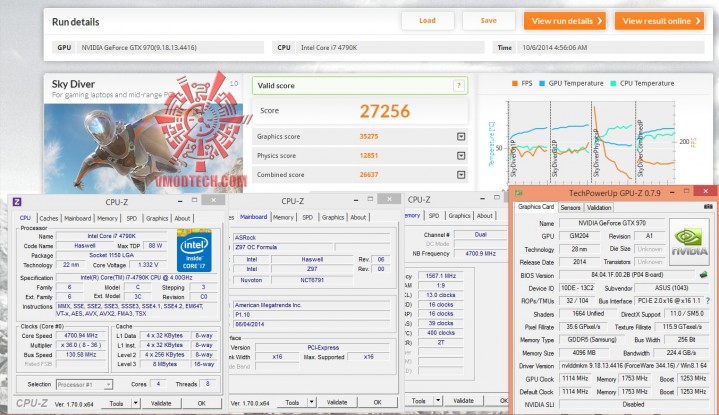Screen dimensions: 719x415
Task: Open Tools dropdown arrow in CPU tab window
Action: (x=136, y=403)
